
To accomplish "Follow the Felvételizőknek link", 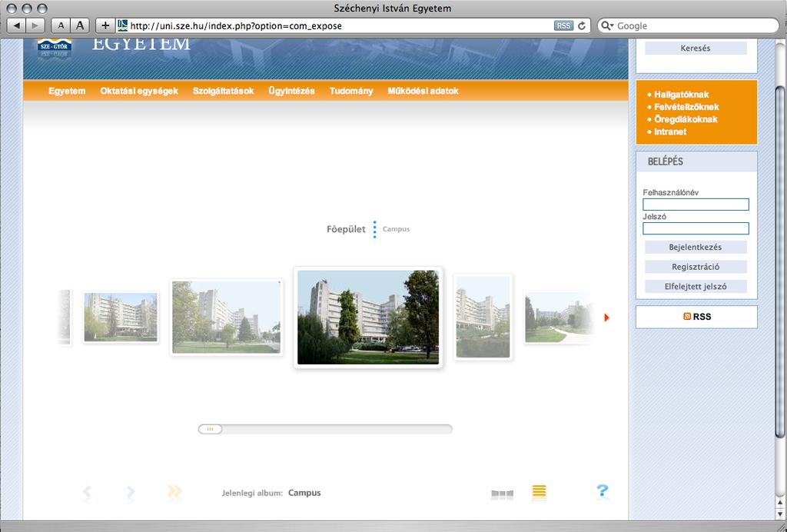I will (686, 107).
